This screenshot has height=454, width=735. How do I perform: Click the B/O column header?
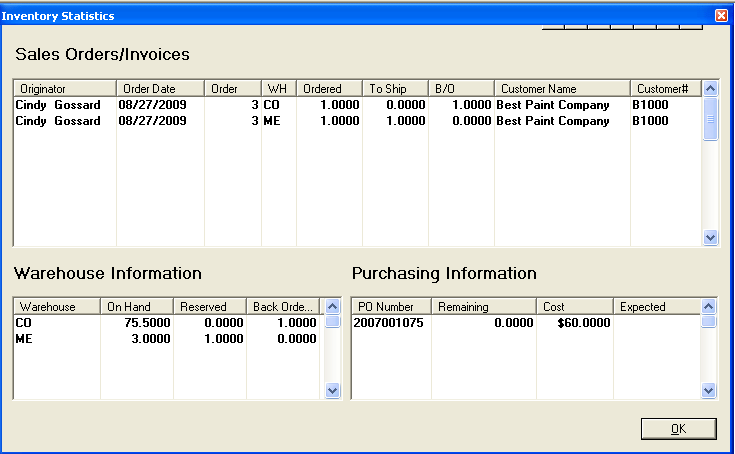[461, 89]
